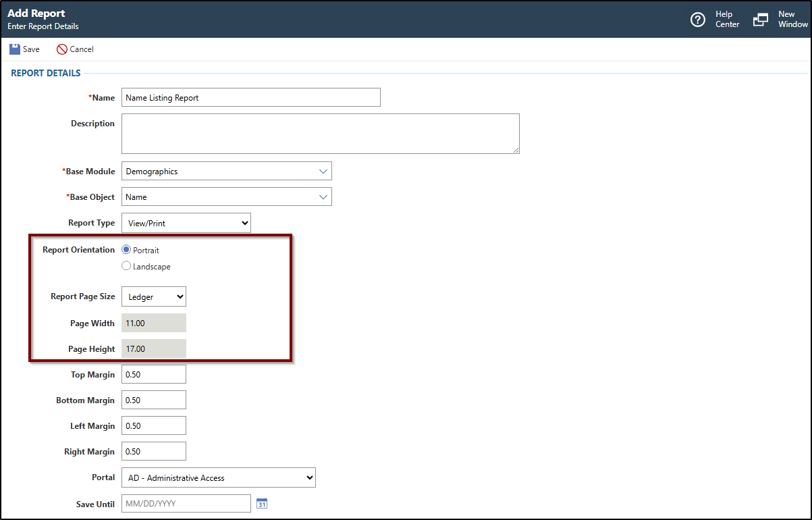Click the New Window text link

pos(792,20)
